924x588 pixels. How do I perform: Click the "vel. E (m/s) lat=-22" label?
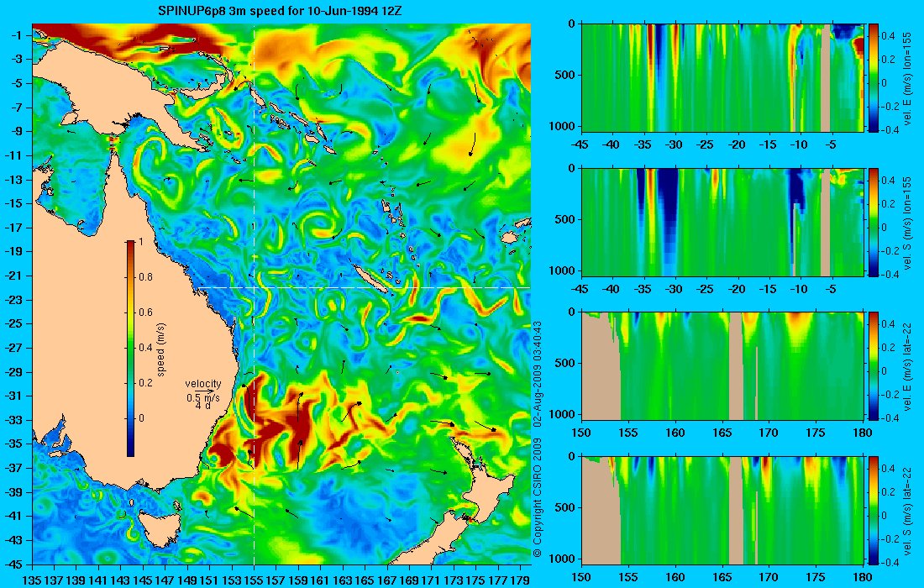(x=909, y=366)
